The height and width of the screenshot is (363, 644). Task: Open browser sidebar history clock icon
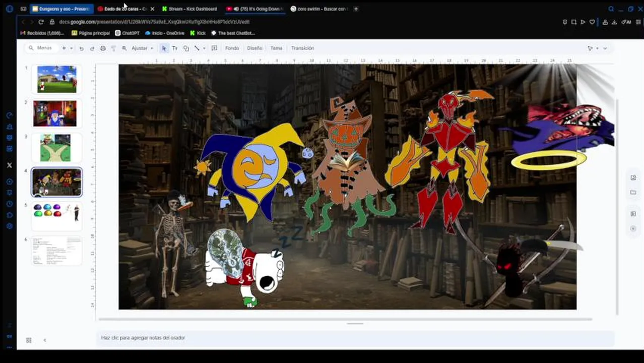tap(9, 204)
